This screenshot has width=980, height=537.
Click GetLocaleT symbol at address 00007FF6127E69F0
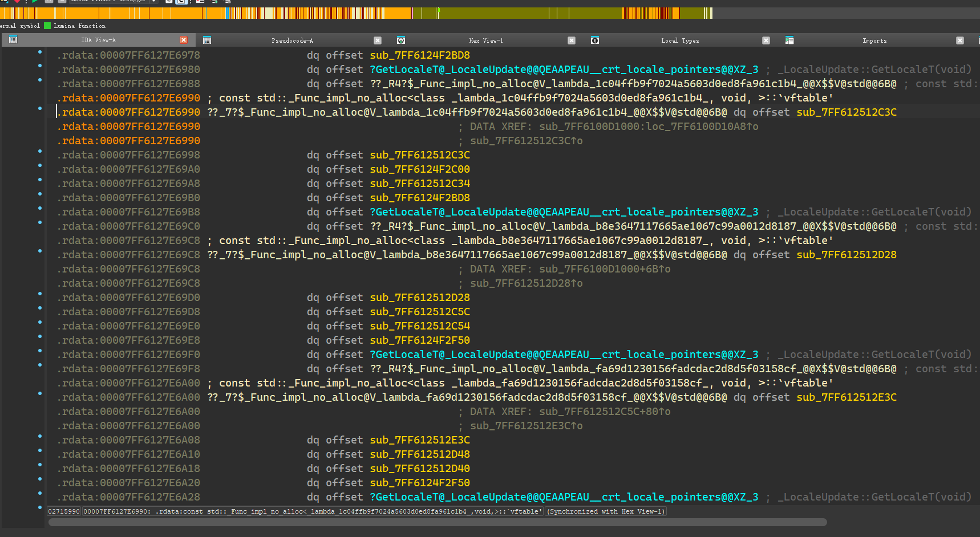[x=564, y=355]
